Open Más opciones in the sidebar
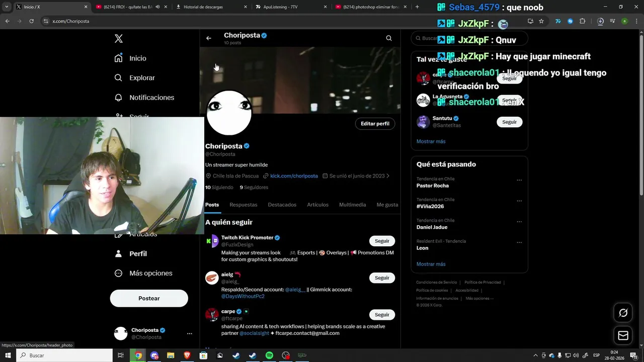 [143, 273]
